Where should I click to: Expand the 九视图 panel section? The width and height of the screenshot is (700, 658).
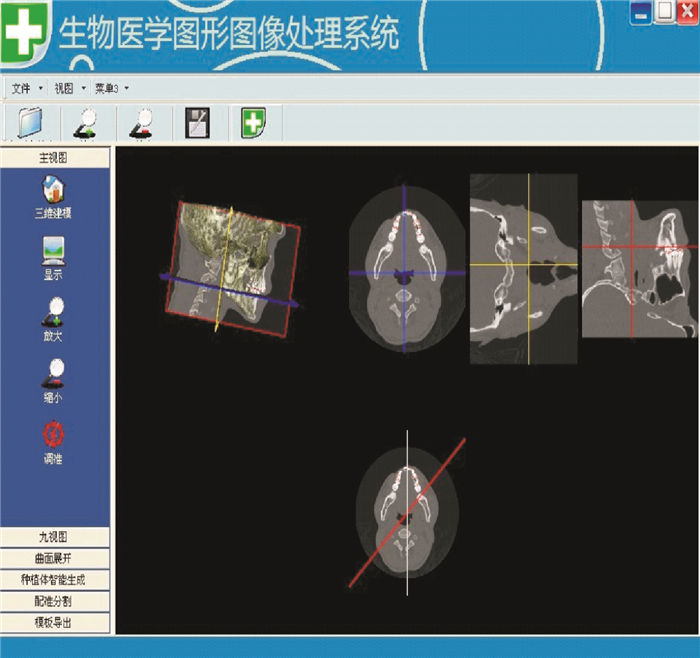(x=54, y=538)
